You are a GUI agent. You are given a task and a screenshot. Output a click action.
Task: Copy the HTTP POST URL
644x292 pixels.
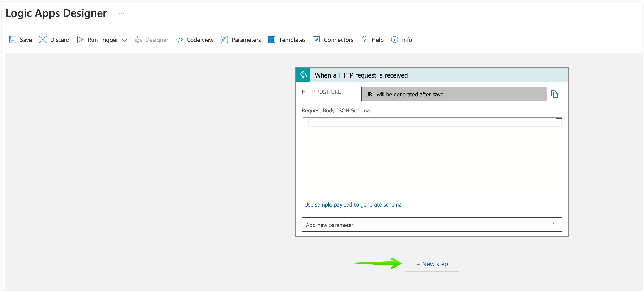555,94
